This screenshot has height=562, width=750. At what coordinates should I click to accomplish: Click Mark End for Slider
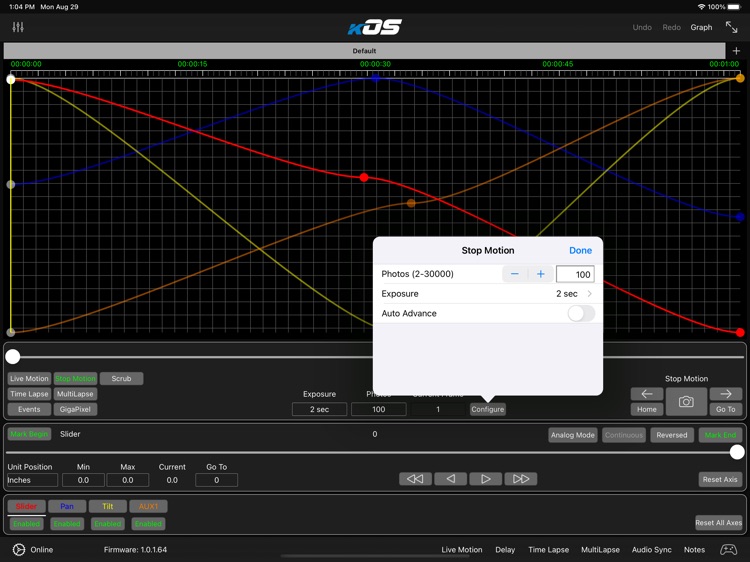[x=720, y=435]
